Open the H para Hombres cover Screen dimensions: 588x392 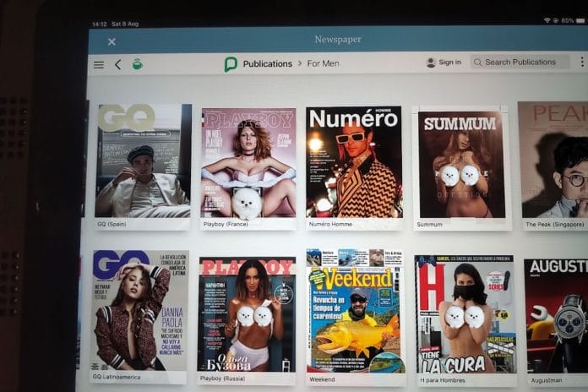[x=465, y=314]
